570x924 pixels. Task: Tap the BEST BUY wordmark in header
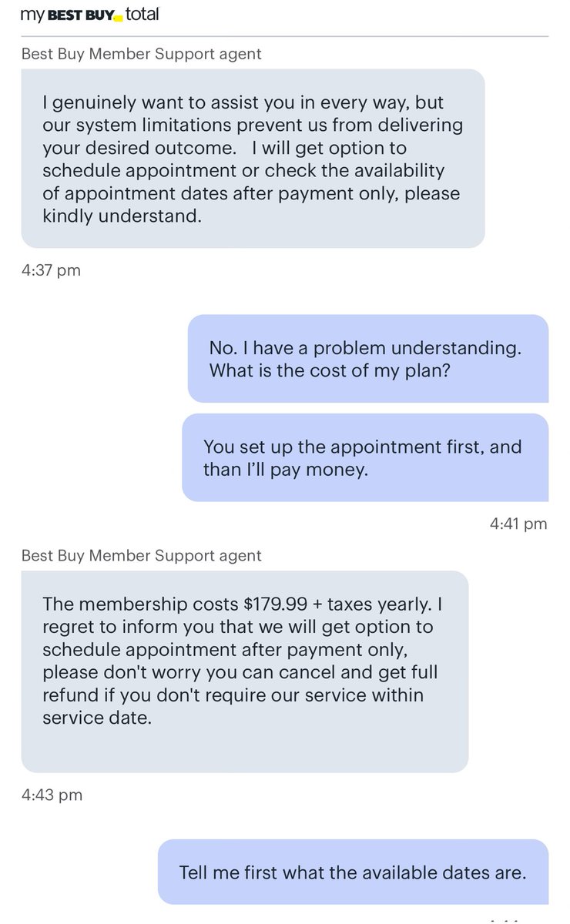click(x=80, y=15)
